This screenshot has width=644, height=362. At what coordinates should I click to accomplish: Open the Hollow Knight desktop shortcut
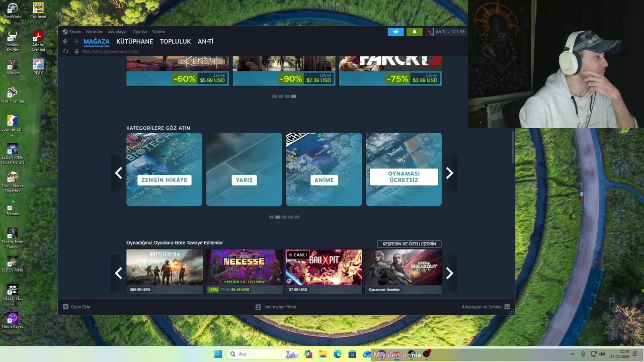(x=12, y=41)
